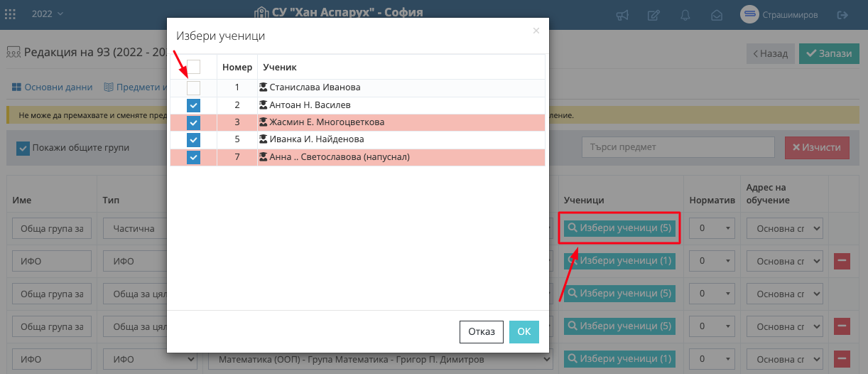This screenshot has height=374, width=868.
Task: Open the apps grid menu icon
Action: [x=11, y=14]
